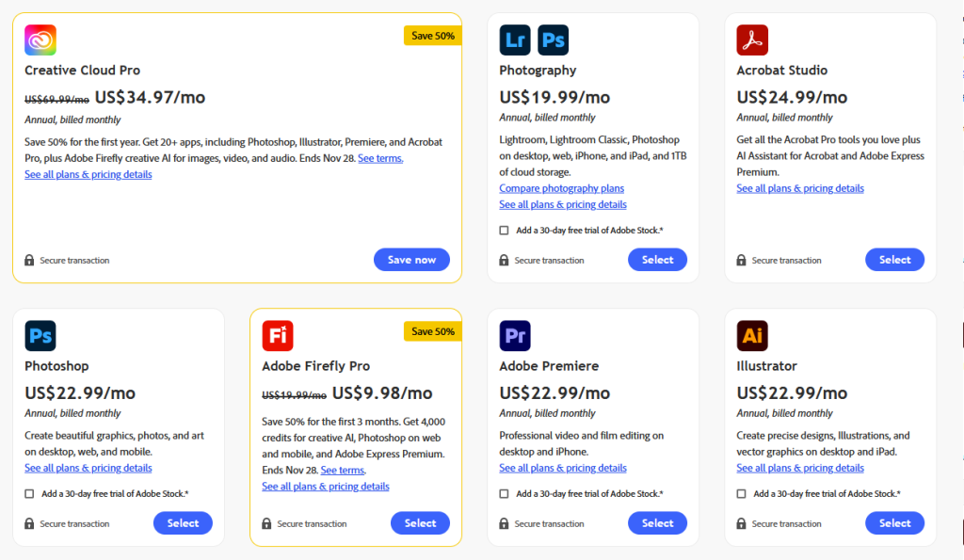Screen dimensions: 964x560
Task: Open See terms link in Creative Cloud Pro
Action: (380, 159)
